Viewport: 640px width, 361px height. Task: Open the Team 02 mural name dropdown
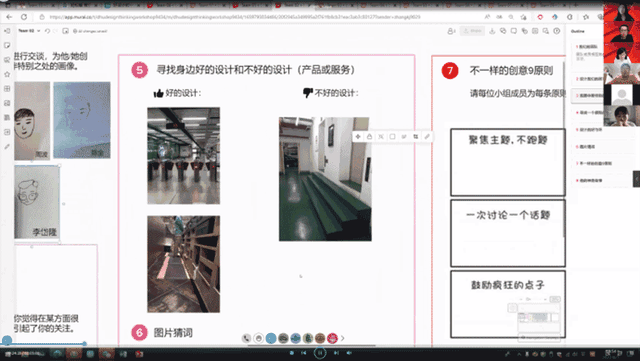pos(29,31)
